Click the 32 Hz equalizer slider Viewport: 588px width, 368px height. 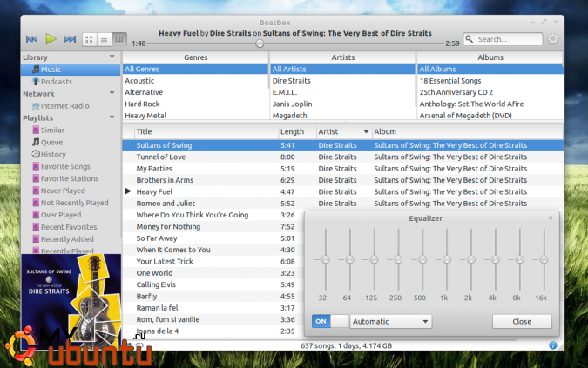325,259
